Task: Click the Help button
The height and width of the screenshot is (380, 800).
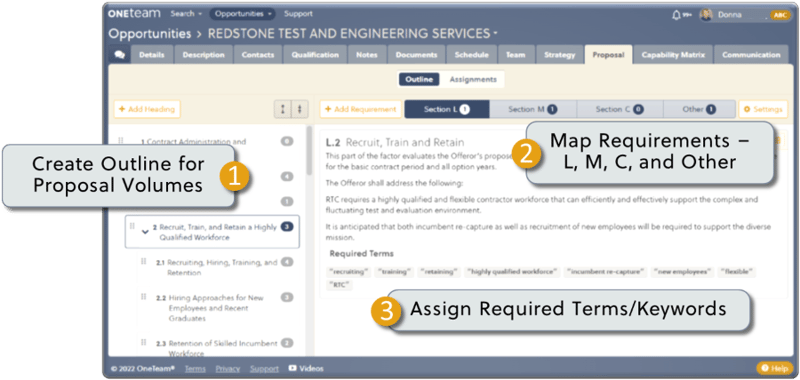Action: point(775,368)
